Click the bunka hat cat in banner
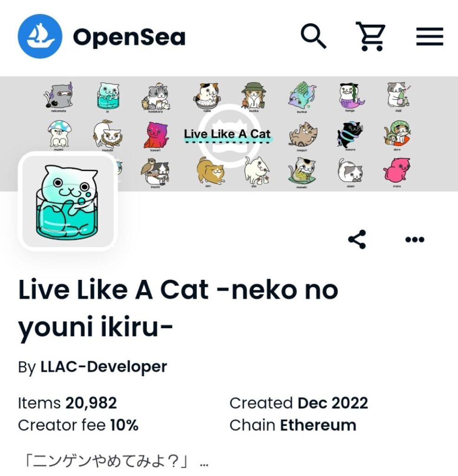Image resolution: width=458 pixels, height=476 pixels. (254, 96)
